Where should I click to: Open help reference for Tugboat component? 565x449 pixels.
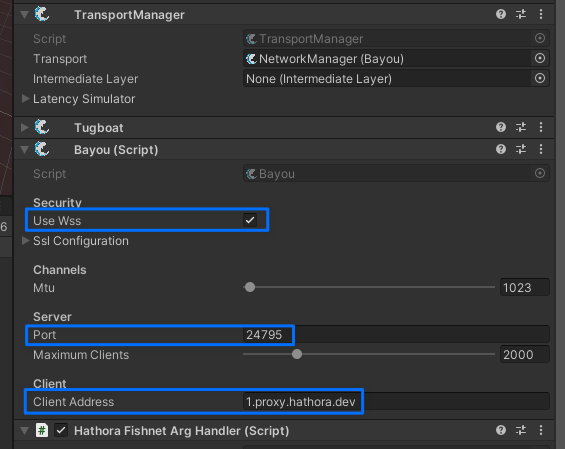501,127
